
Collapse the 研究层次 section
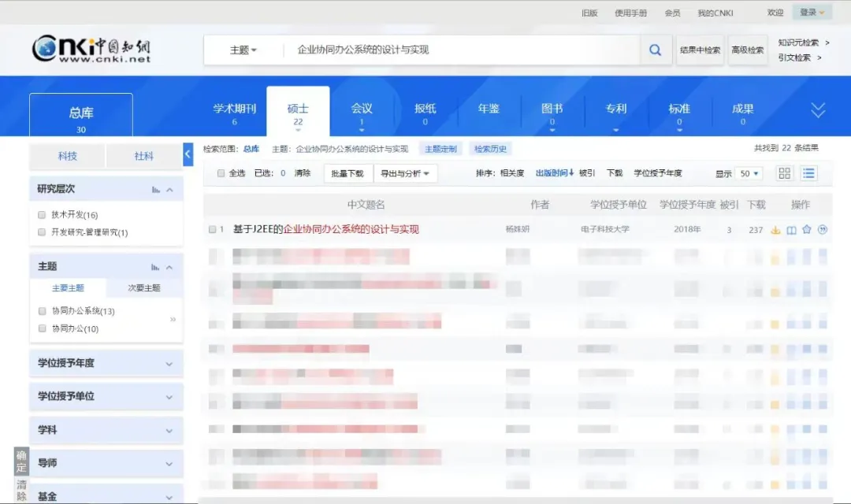170,189
